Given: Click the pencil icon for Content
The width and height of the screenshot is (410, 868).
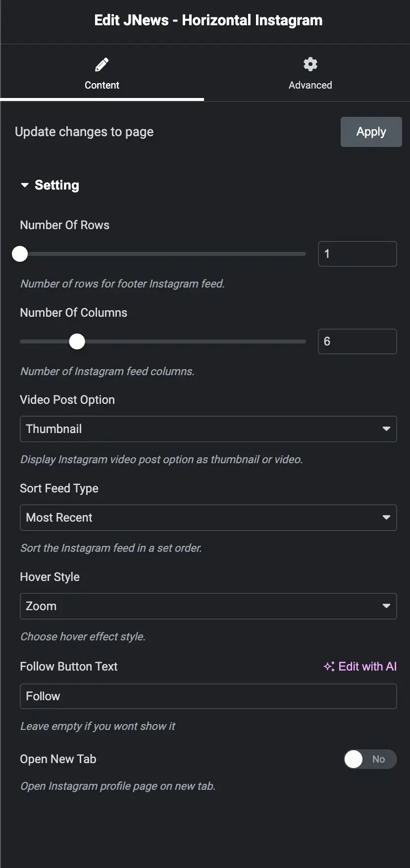Looking at the screenshot, I should (102, 64).
